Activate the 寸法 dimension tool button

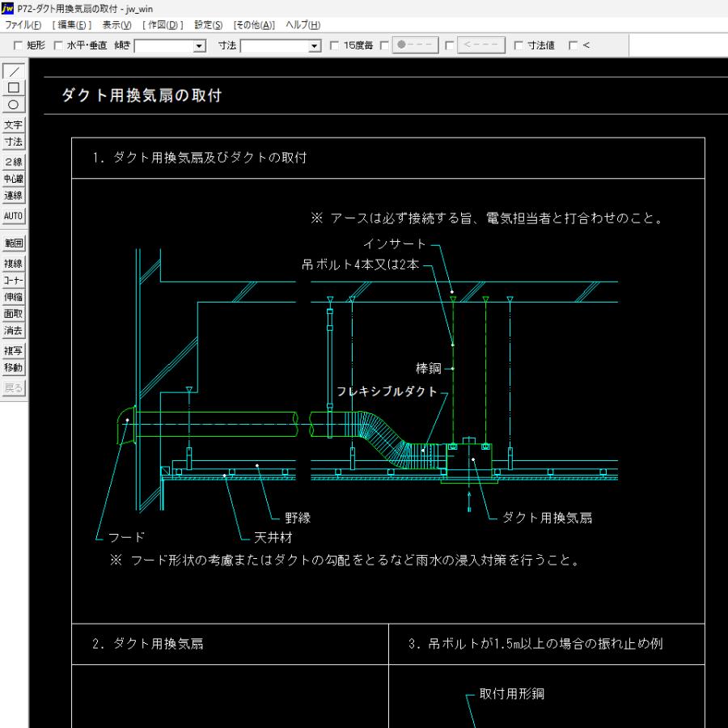(x=14, y=142)
